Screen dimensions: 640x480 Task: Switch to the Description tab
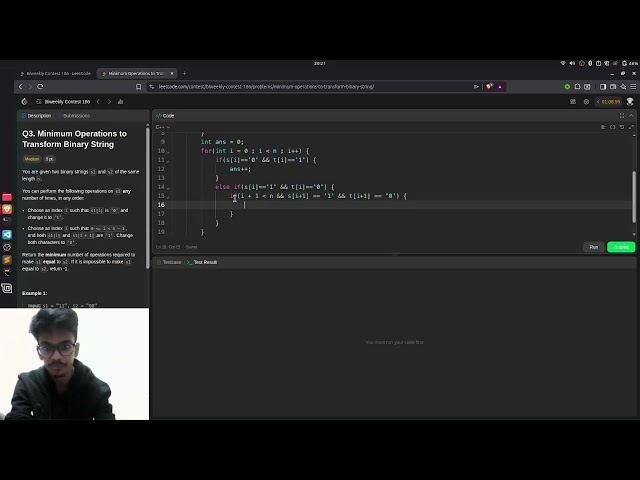(37, 116)
